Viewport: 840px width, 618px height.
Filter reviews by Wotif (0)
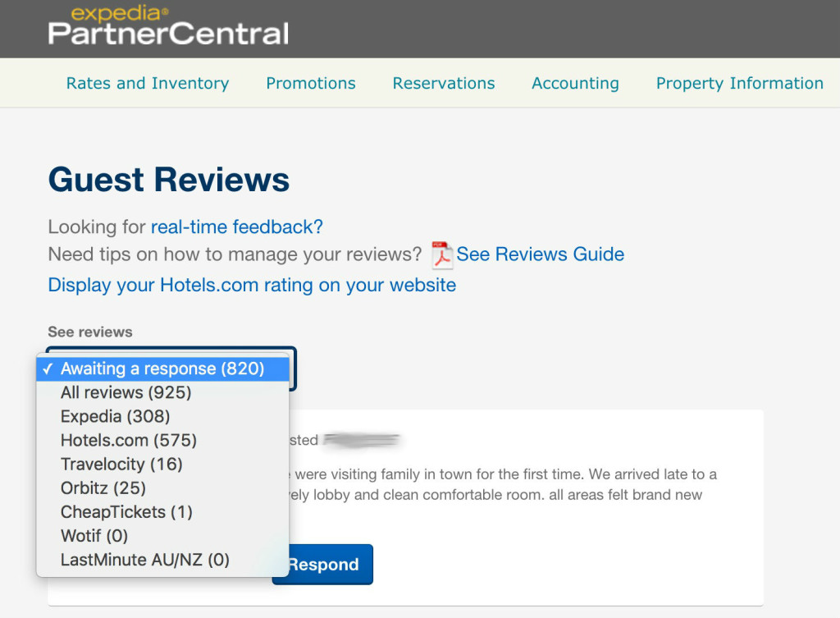(x=163, y=535)
